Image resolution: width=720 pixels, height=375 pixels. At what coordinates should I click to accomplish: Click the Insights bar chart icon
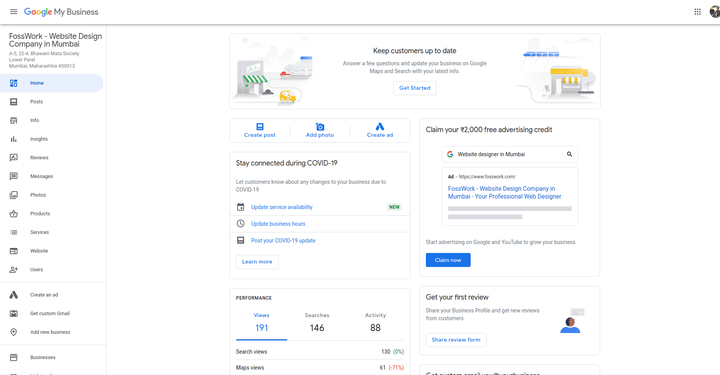click(14, 139)
